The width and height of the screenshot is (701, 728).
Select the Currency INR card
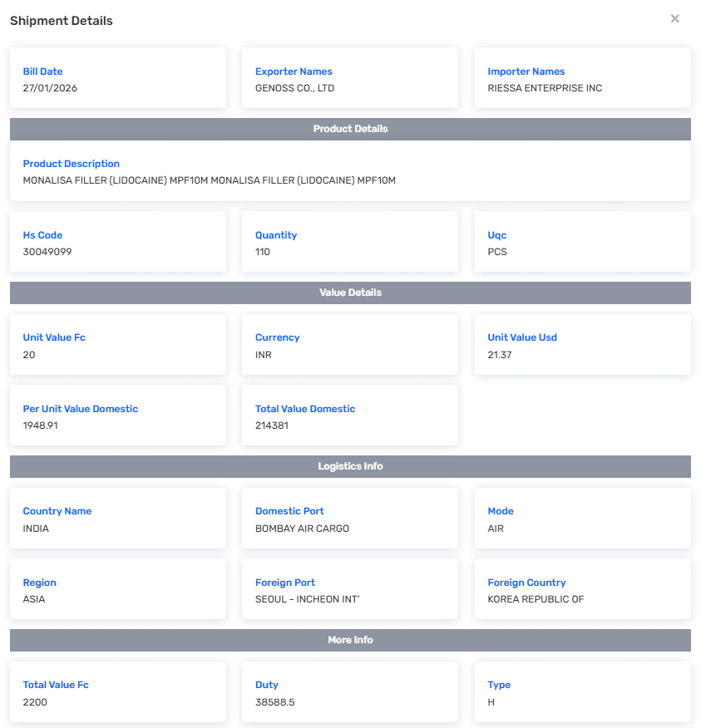349,345
